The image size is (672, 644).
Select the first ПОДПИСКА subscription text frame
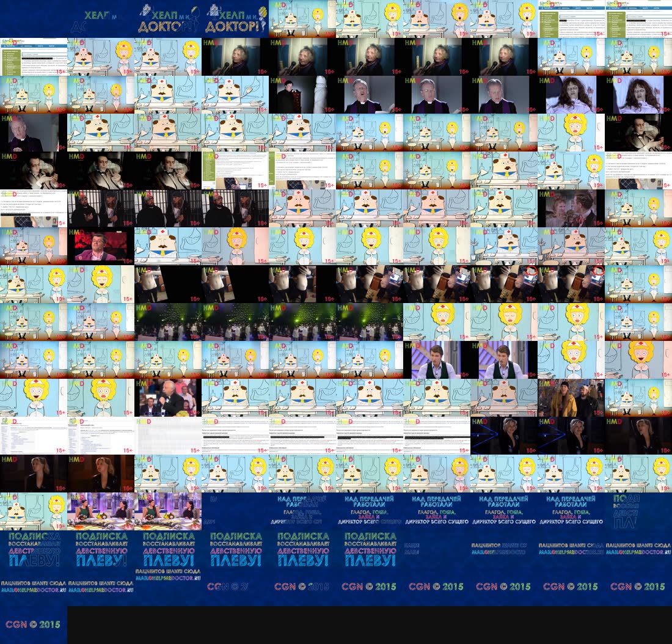(34, 549)
